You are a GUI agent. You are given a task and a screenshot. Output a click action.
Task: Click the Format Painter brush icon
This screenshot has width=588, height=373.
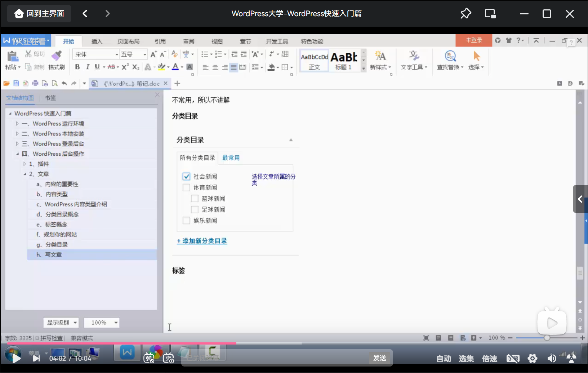pos(57,55)
